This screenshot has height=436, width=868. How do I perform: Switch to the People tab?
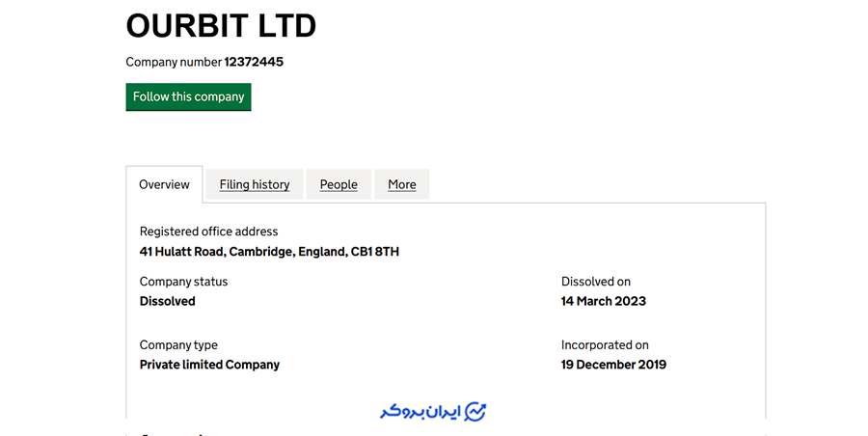[x=339, y=184]
